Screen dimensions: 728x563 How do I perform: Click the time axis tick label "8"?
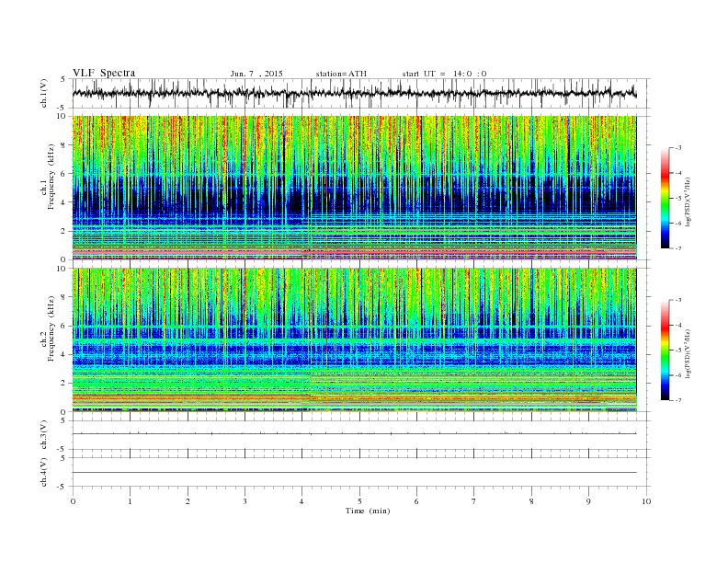531,501
